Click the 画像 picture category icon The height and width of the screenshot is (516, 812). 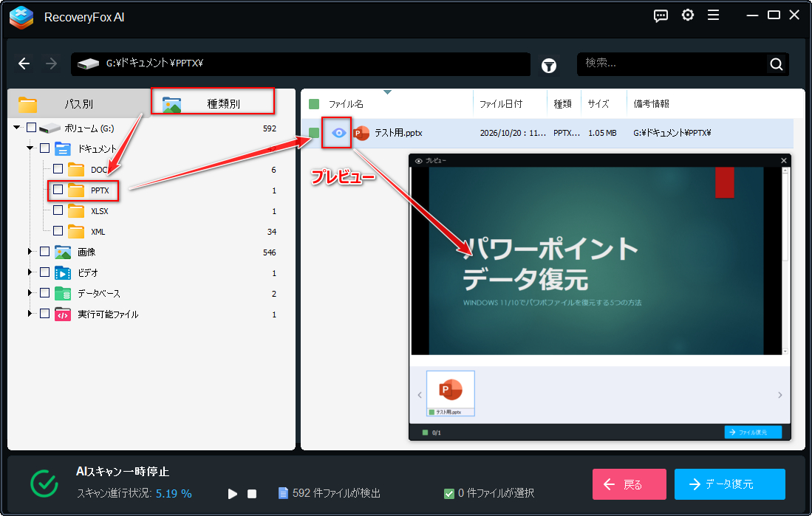click(63, 252)
